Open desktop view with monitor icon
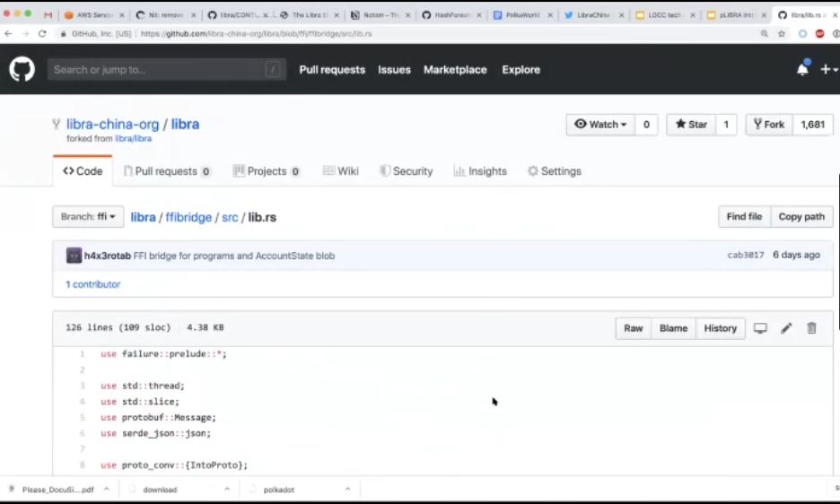 (760, 328)
